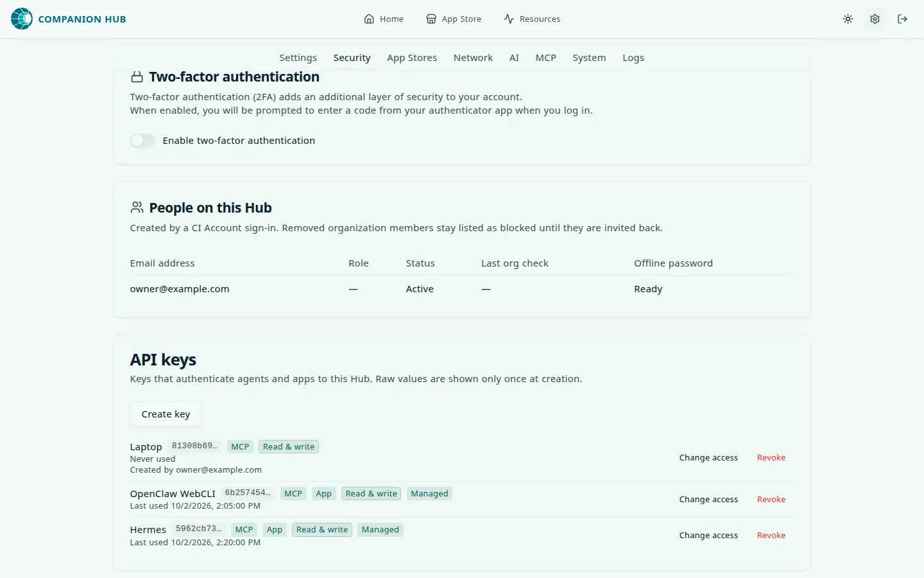This screenshot has height=578, width=924.
Task: Go to the AI tab
Action: [x=514, y=58]
